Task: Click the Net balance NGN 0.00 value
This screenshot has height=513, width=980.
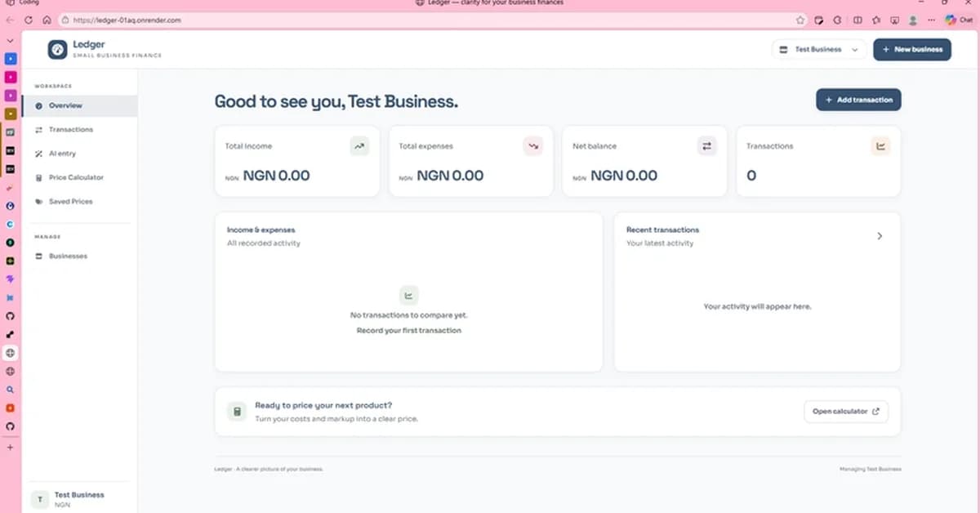Action: coord(624,175)
